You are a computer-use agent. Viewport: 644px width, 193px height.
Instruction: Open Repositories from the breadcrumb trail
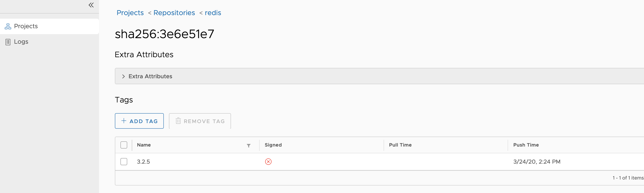(174, 13)
